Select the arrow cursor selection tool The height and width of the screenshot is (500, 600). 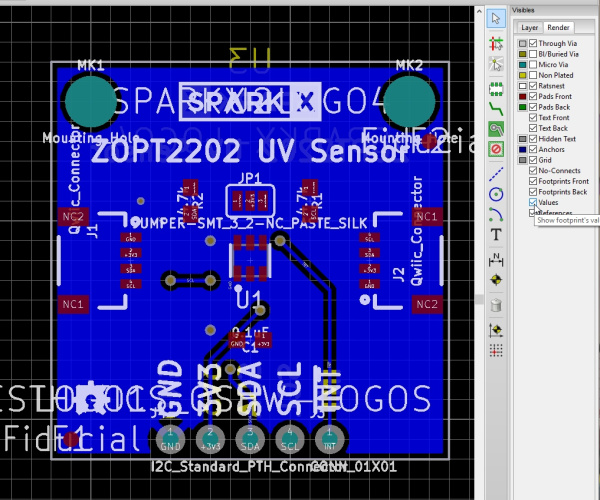[496, 18]
